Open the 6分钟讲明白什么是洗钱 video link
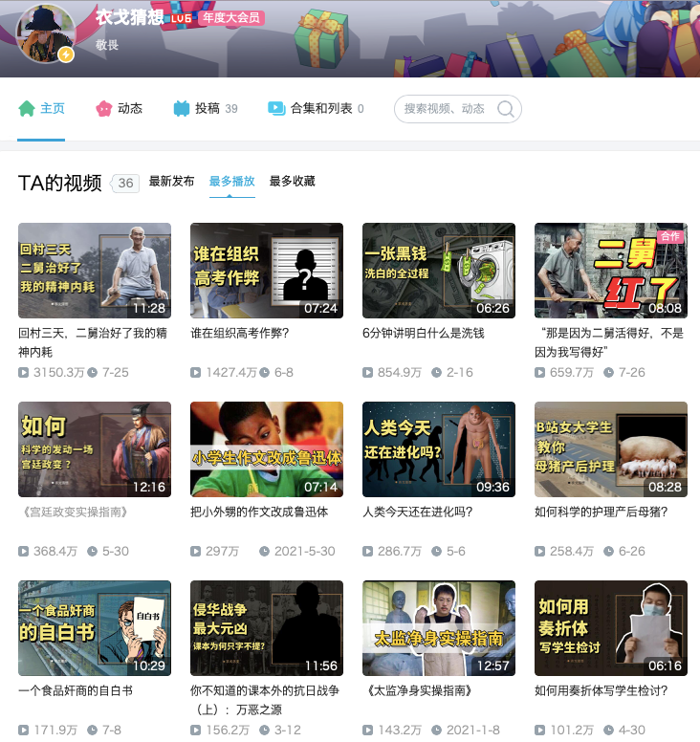 423,333
